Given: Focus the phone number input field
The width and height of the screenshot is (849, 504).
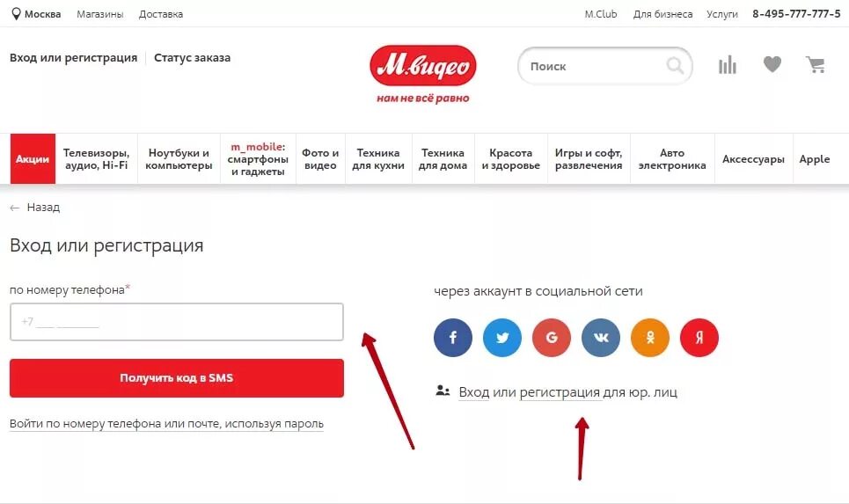Looking at the screenshot, I should click(177, 322).
